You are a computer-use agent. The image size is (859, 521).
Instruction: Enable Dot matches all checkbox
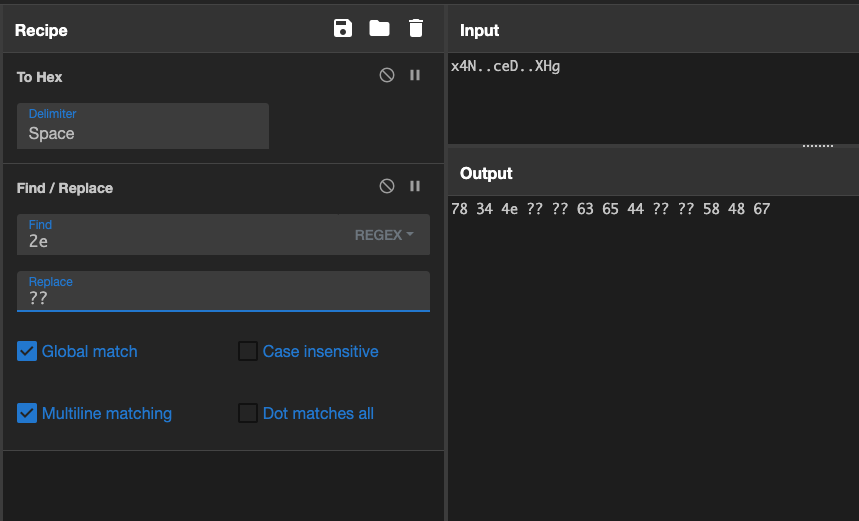coord(248,413)
